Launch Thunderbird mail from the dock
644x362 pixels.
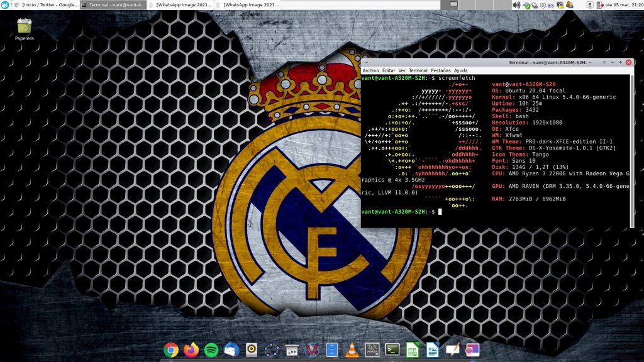[x=231, y=350]
